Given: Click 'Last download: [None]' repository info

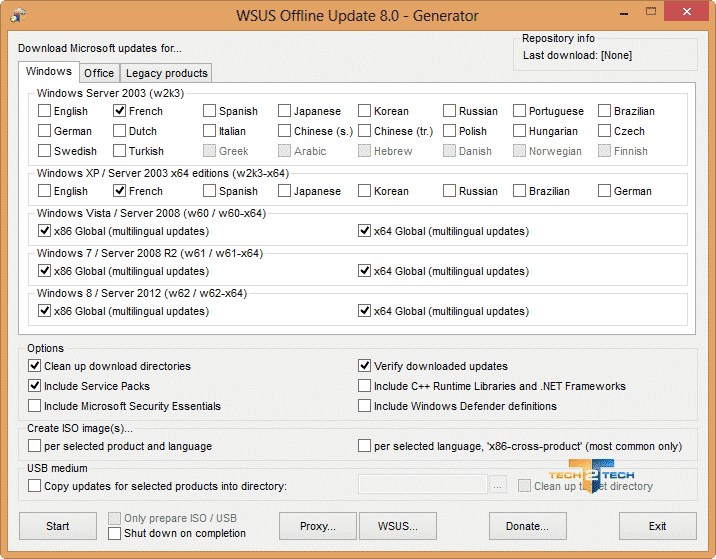Looking at the screenshot, I should pyautogui.click(x=577, y=55).
